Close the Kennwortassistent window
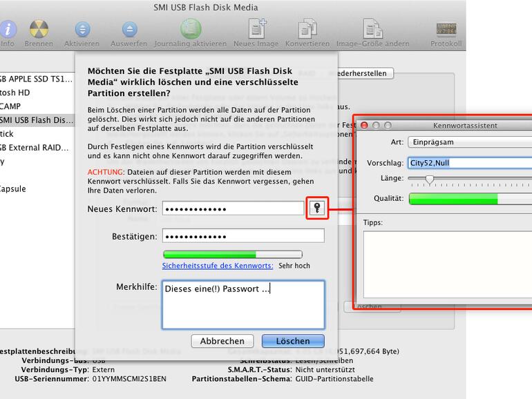The height and width of the screenshot is (399, 532). (x=364, y=126)
